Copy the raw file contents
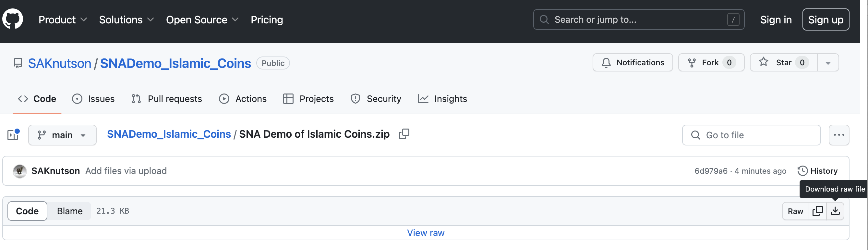868x250 pixels. [817, 211]
